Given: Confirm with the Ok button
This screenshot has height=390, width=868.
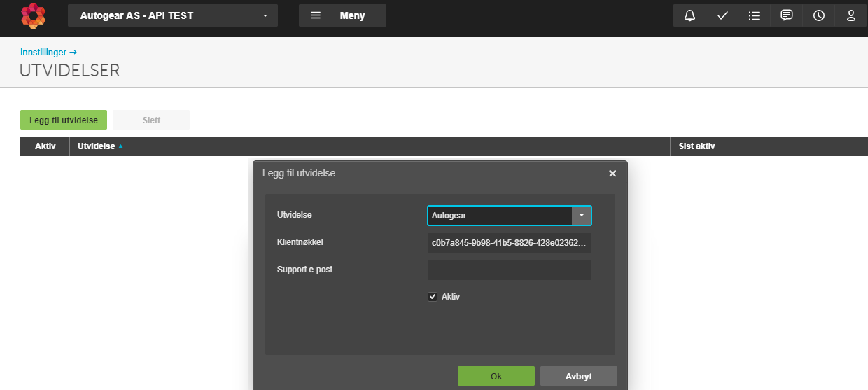Looking at the screenshot, I should [x=496, y=376].
